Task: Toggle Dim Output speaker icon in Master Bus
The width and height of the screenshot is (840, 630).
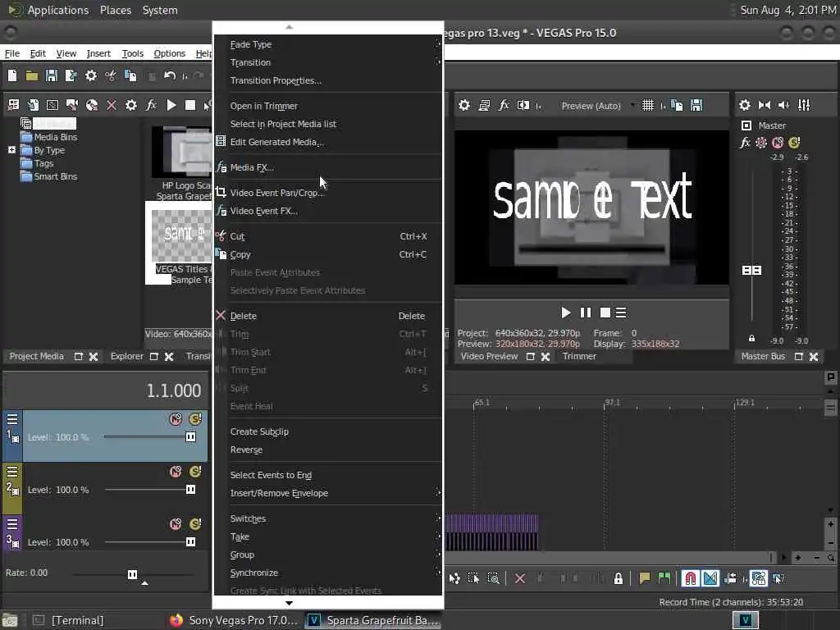Action: (784, 105)
